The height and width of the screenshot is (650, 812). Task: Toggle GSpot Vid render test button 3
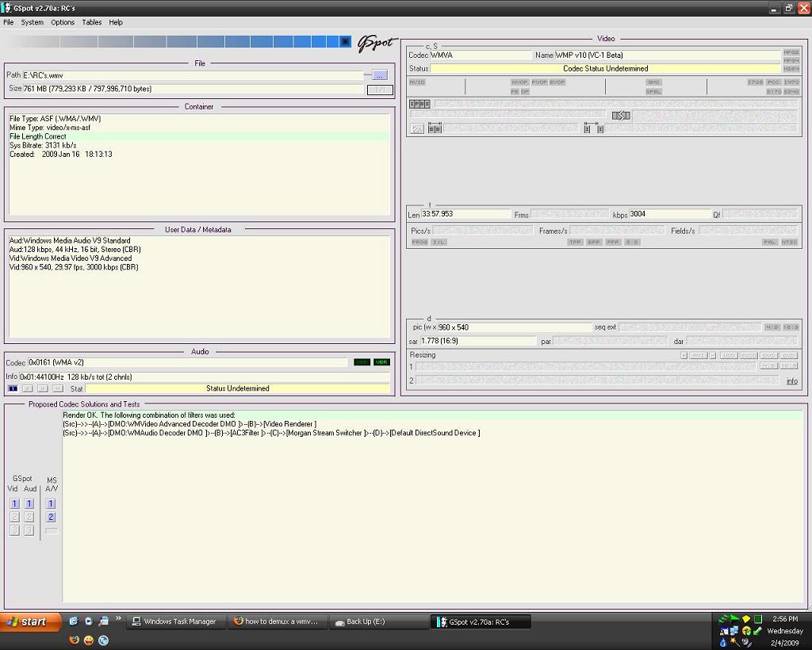[x=14, y=530]
